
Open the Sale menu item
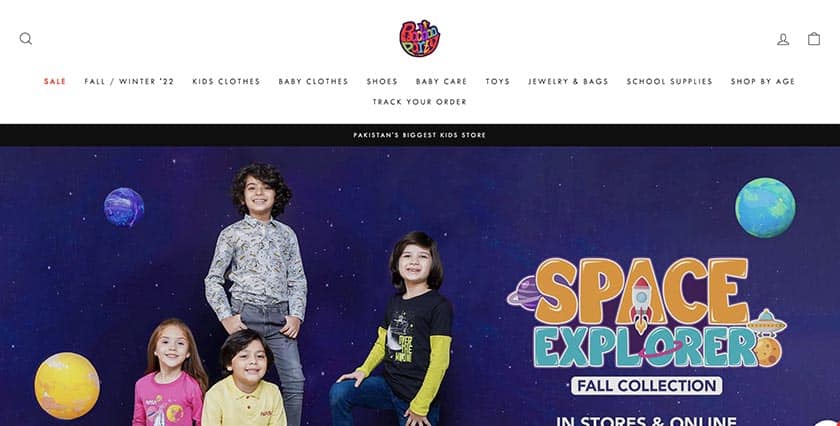(55, 81)
